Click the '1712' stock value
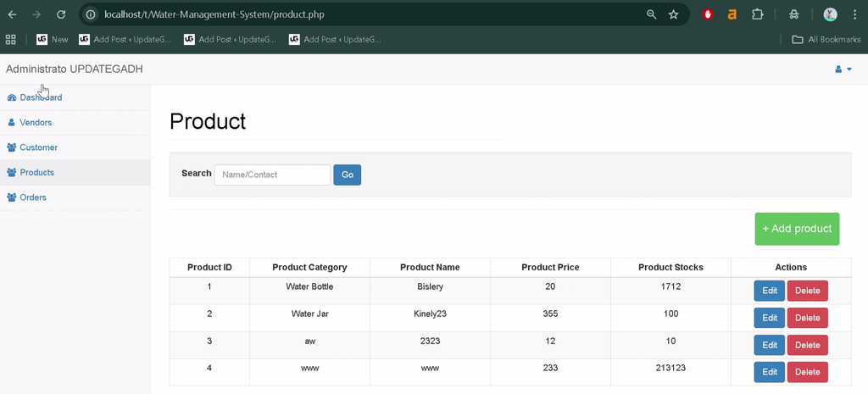 671,286
